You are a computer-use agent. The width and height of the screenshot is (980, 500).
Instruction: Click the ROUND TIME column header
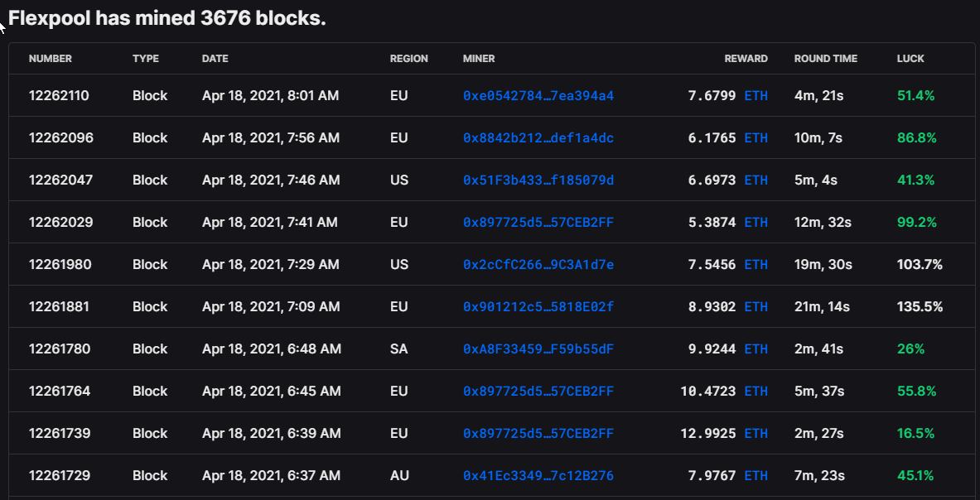(826, 59)
